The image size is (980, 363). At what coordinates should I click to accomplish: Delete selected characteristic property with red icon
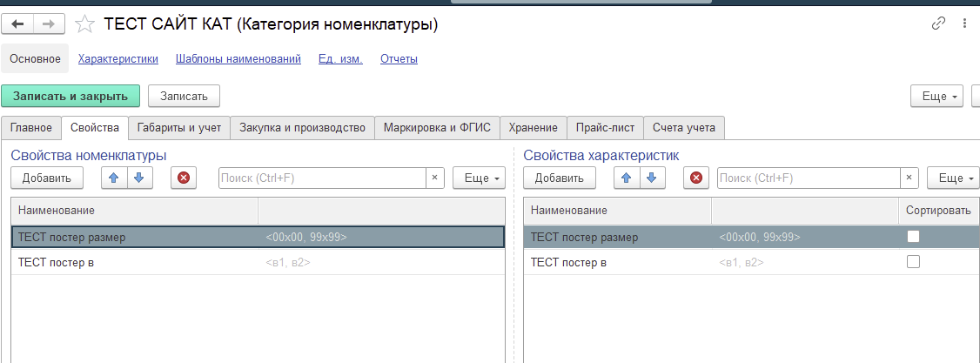(x=695, y=178)
